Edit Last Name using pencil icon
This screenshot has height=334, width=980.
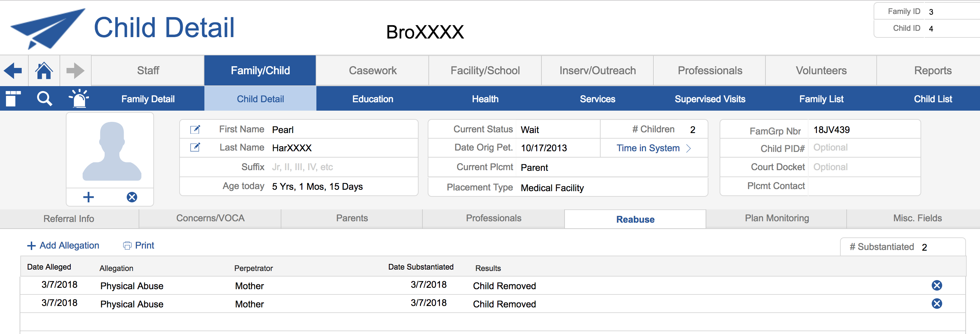coord(195,148)
